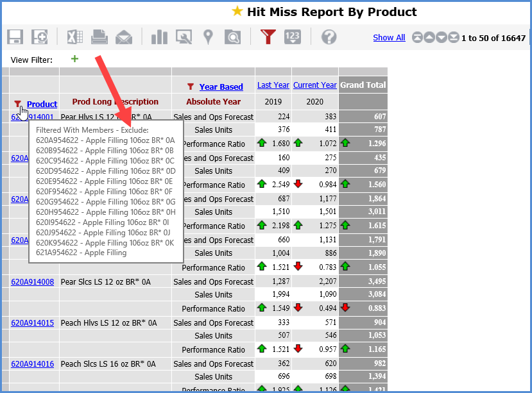This screenshot has height=393, width=532.
Task: Print the report using printer icon
Action: coord(99,37)
